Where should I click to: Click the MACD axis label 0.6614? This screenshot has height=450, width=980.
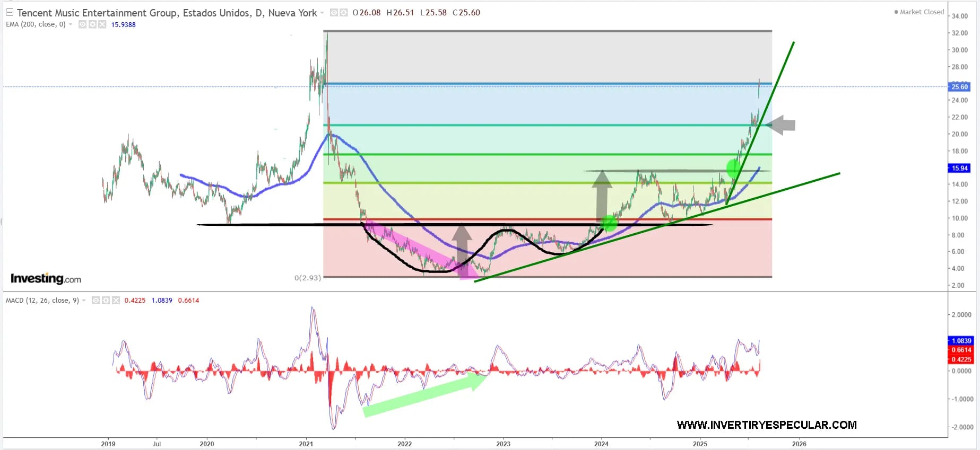click(x=961, y=350)
